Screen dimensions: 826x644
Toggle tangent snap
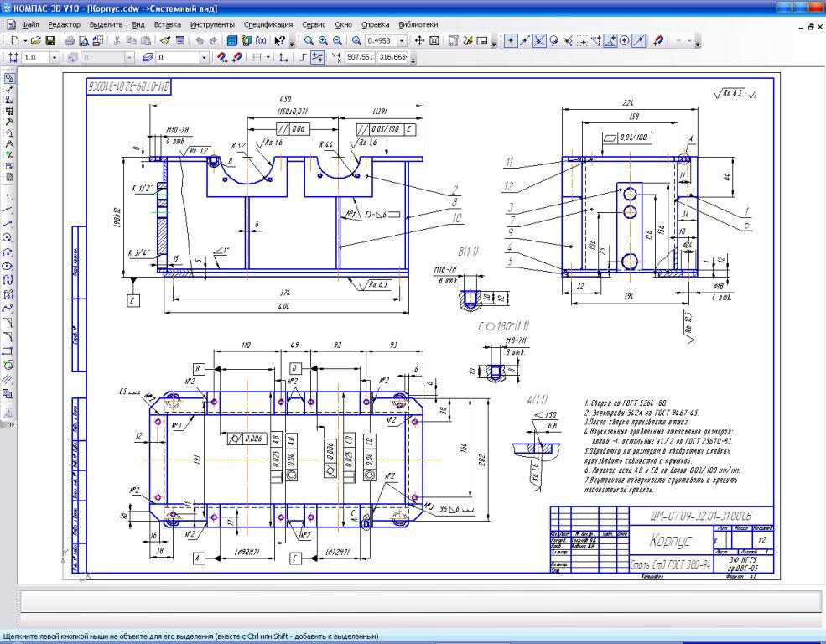(553, 40)
